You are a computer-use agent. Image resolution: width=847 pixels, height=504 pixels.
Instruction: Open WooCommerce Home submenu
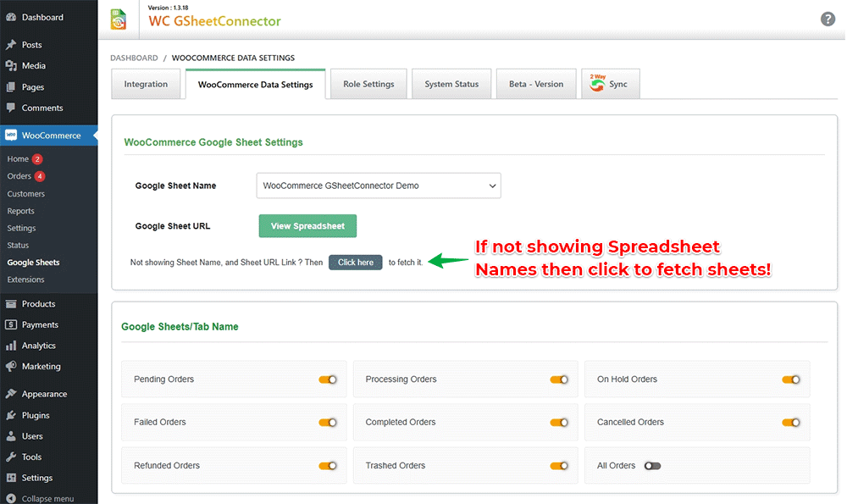(18, 159)
